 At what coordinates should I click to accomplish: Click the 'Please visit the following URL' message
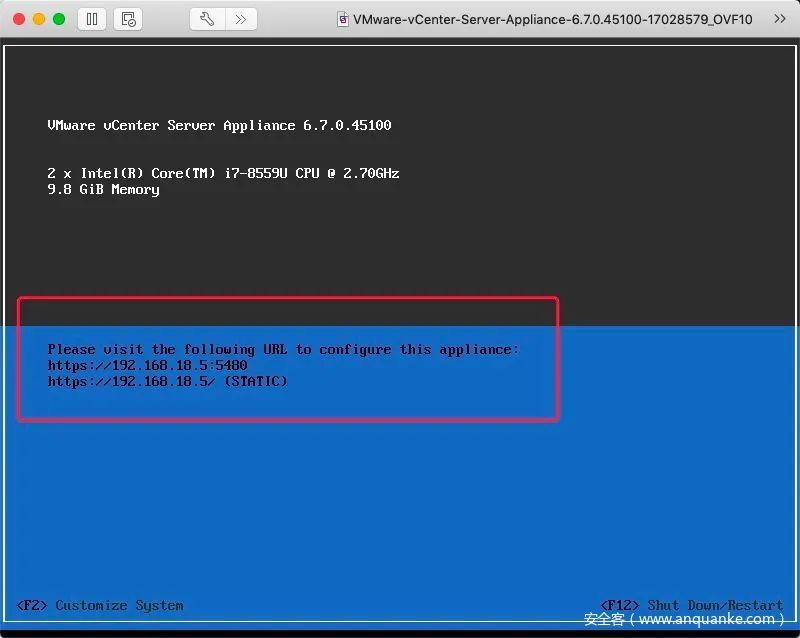click(x=283, y=349)
